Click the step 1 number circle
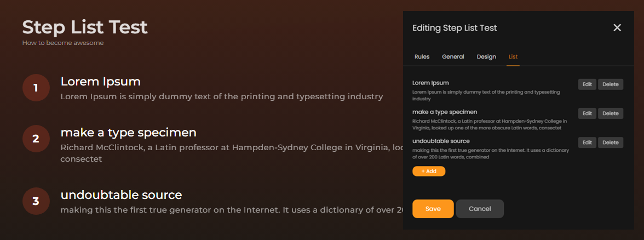The image size is (644, 240). pos(36,88)
